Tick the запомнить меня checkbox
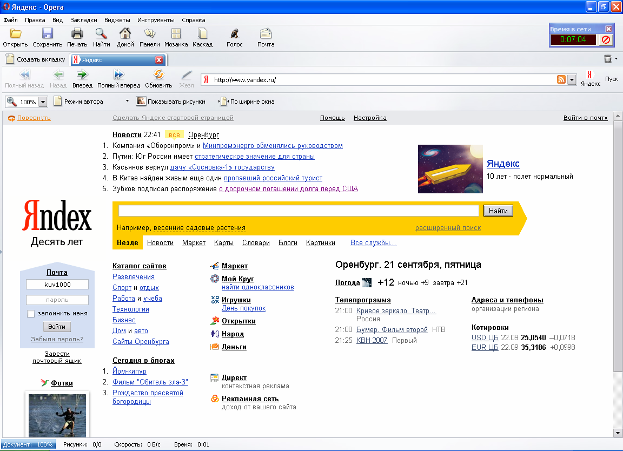Screen dimensions: 623x451 (31, 314)
